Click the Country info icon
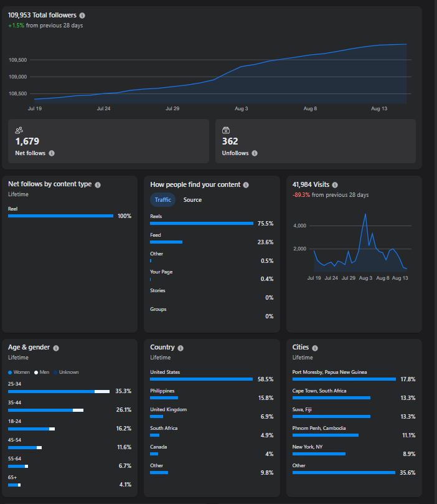The image size is (437, 504). [x=181, y=348]
